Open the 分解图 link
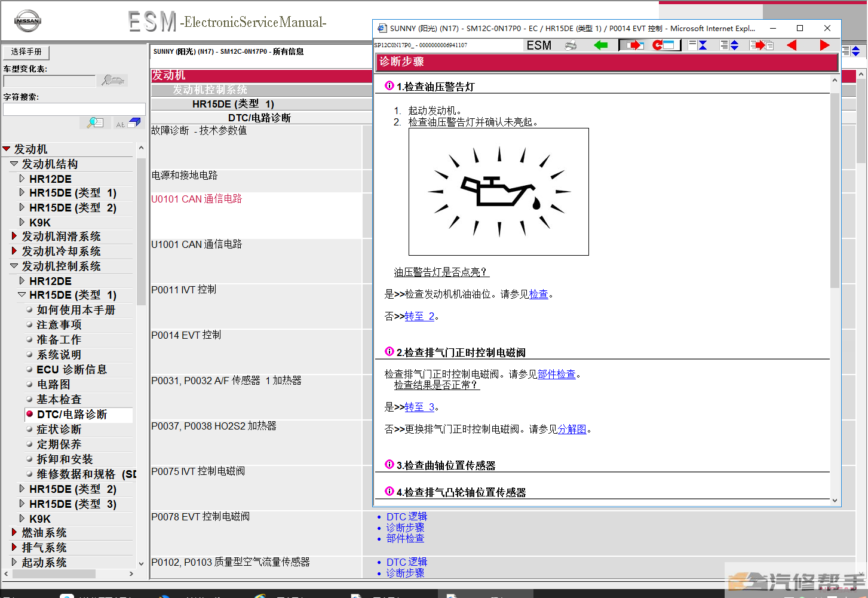This screenshot has width=868, height=598. point(572,429)
